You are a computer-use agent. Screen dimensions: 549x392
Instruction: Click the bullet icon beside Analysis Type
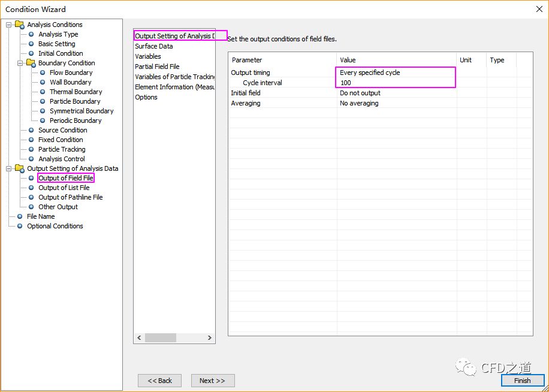point(31,34)
